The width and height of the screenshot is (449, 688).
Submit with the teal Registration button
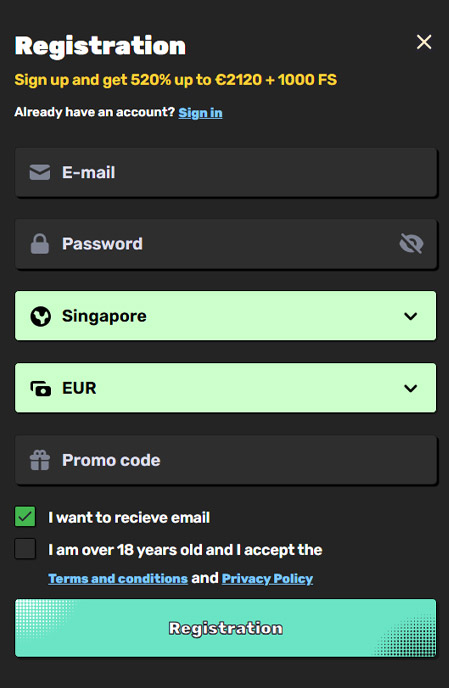point(226,628)
